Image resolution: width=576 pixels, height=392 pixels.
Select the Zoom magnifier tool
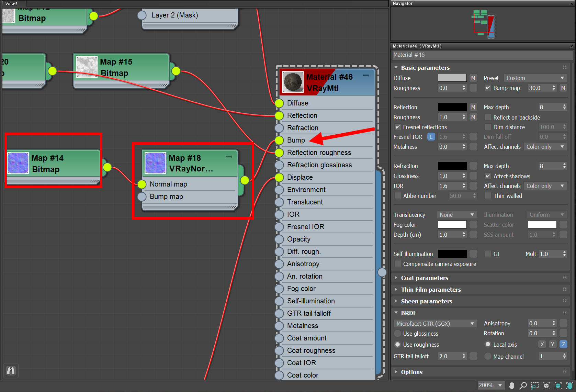coord(523,385)
